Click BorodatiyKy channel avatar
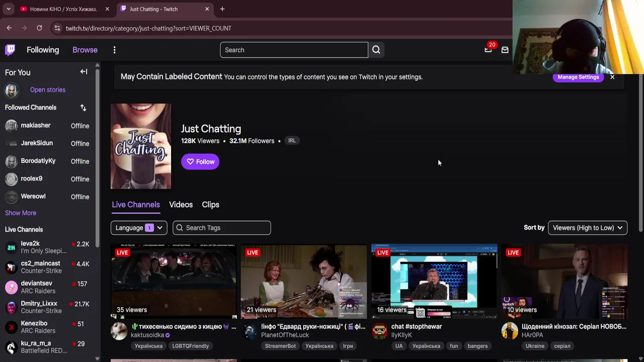Viewport: 644px width, 362px height. coord(11,161)
